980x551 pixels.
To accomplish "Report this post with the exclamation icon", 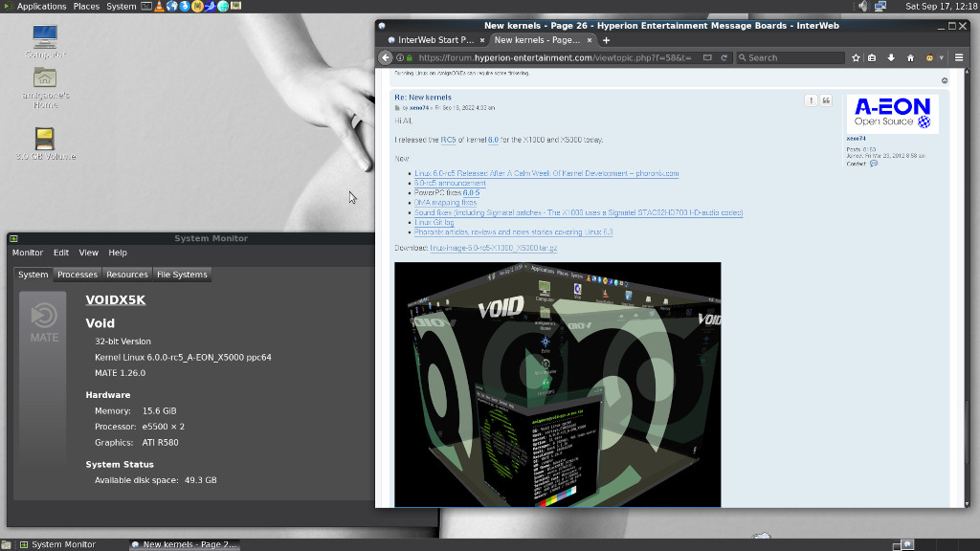I will tap(811, 100).
